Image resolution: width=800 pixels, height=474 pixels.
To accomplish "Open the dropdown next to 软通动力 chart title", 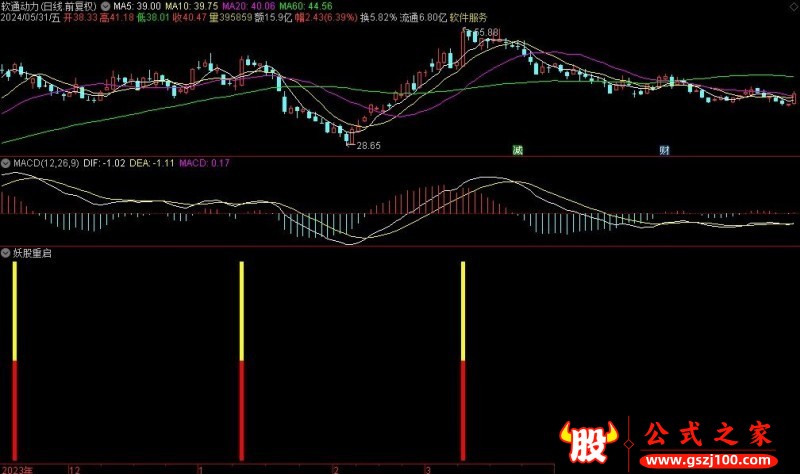I will point(107,5).
